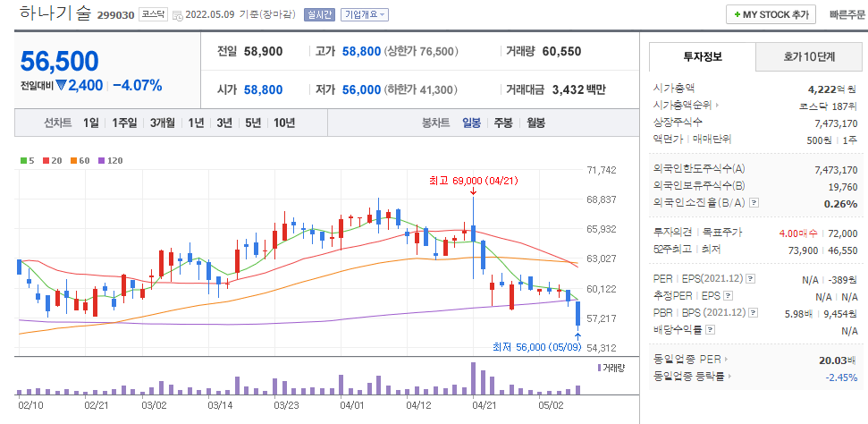Click the 04/21 date label on chart axis
This screenshot has width=868, height=424.
pos(484,405)
